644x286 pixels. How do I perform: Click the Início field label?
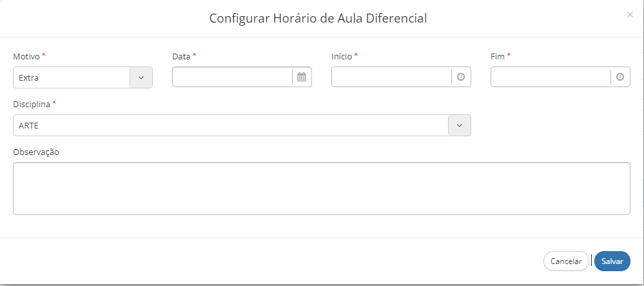[342, 57]
